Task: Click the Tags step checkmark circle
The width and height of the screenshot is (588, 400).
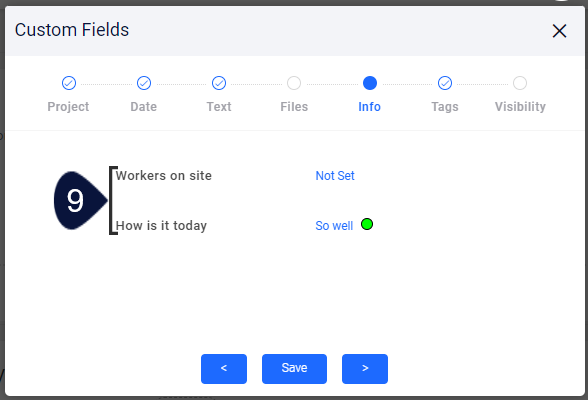Action: click(445, 83)
